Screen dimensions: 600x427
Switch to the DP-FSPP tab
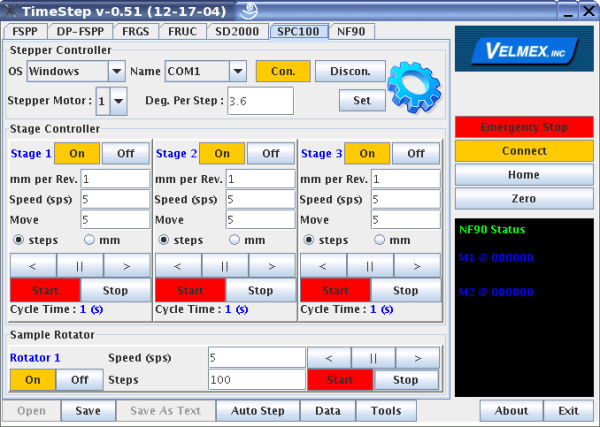coord(80,31)
